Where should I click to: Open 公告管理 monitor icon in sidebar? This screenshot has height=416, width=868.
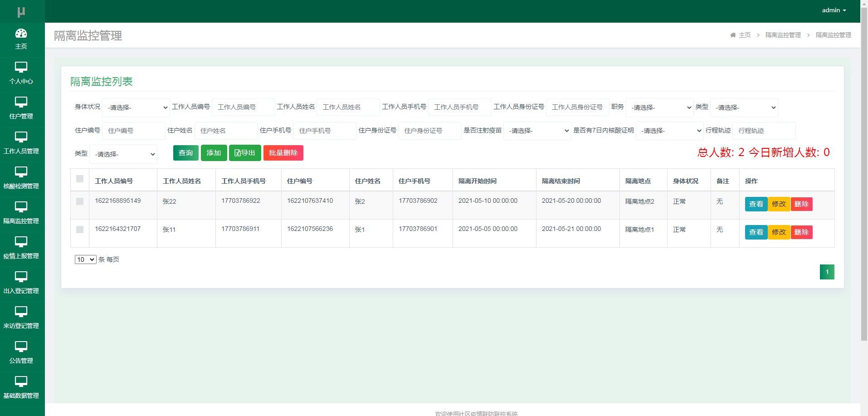(x=21, y=347)
